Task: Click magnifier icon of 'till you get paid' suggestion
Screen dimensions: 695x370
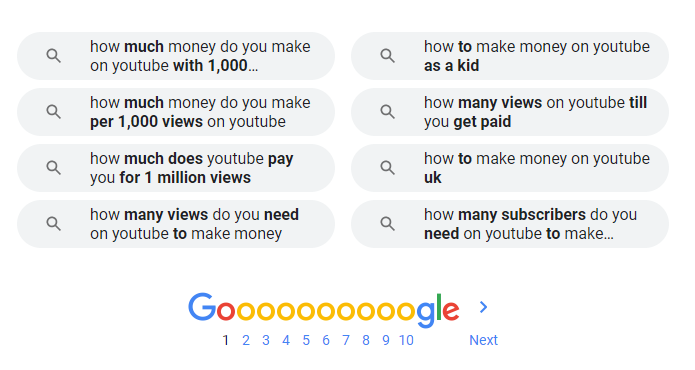Action: click(x=387, y=112)
